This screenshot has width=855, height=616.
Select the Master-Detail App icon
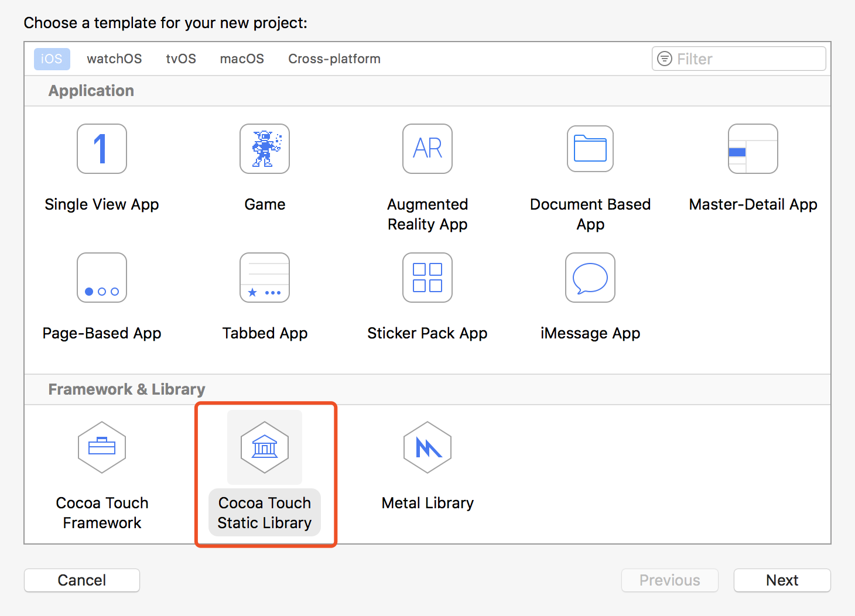click(753, 149)
